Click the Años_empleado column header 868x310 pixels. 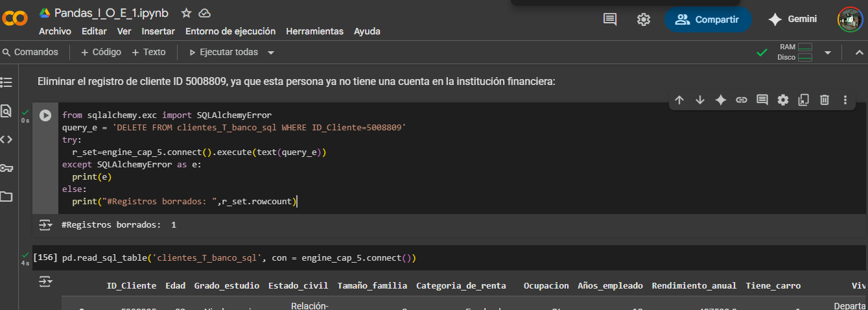pos(611,285)
